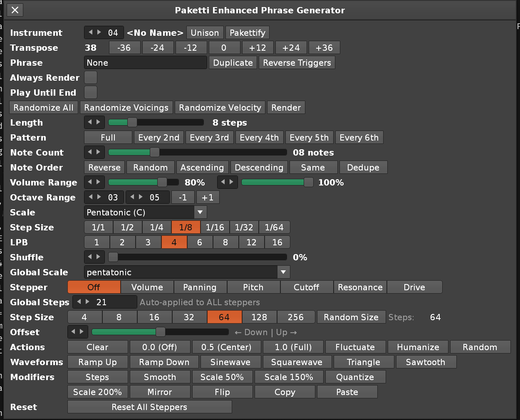Select the Pitch stepper tab
520x420 pixels.
click(x=253, y=287)
